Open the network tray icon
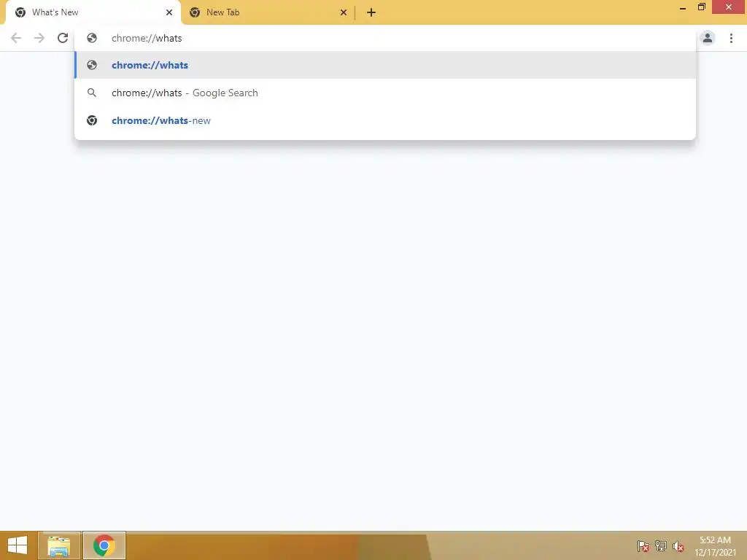Image resolution: width=747 pixels, height=560 pixels. pos(661,545)
